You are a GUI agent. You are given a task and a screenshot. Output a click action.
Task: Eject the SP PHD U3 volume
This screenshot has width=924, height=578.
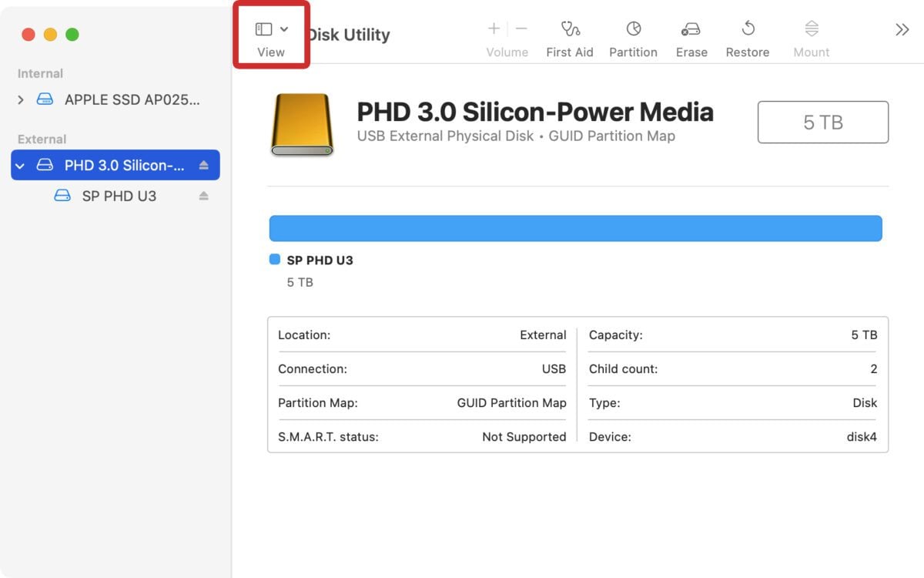point(203,196)
